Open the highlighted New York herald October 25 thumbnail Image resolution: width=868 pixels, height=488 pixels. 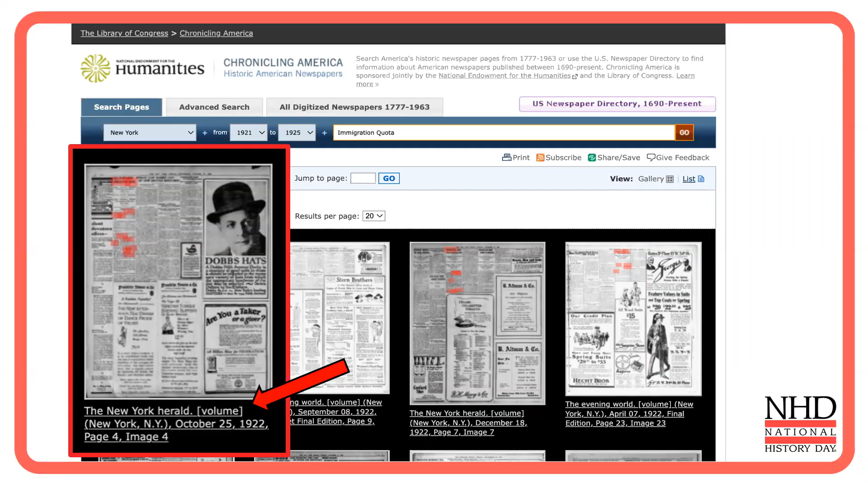point(178,281)
